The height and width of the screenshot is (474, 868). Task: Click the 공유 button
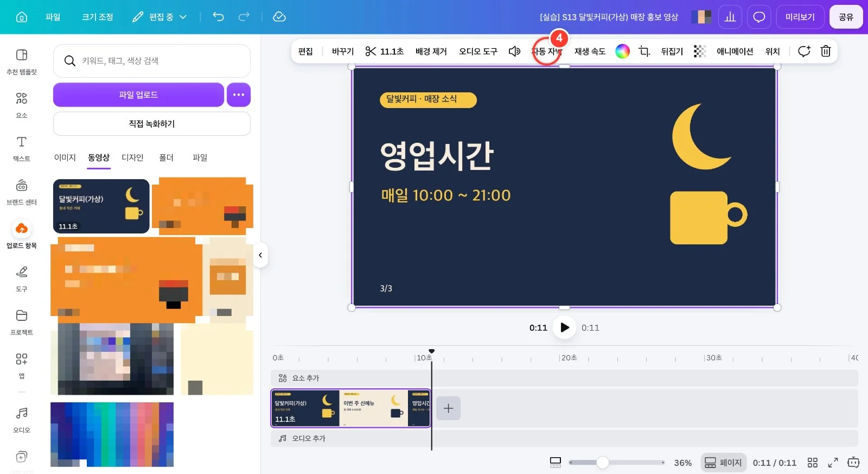point(846,17)
